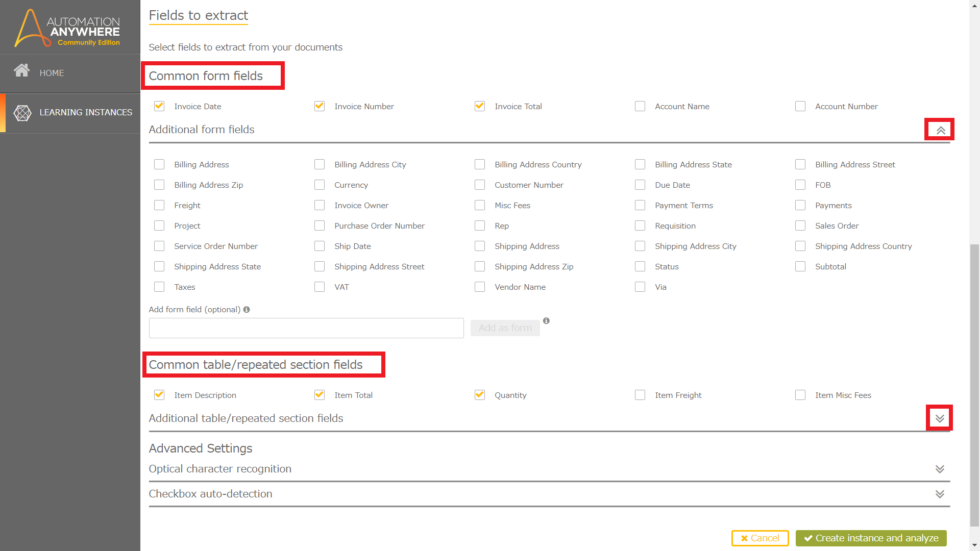The image size is (980, 551).
Task: Enable the Item Freight checkbox
Action: tap(640, 395)
